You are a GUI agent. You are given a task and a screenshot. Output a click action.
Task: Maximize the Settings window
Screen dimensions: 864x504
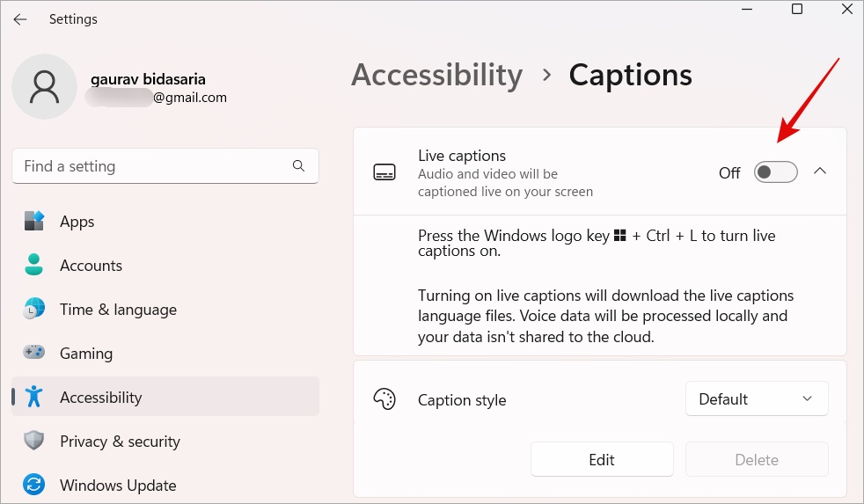click(x=797, y=10)
